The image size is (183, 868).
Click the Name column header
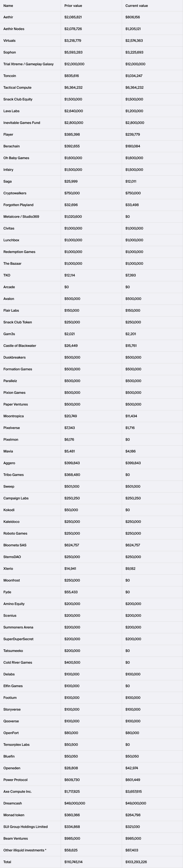(8, 6)
